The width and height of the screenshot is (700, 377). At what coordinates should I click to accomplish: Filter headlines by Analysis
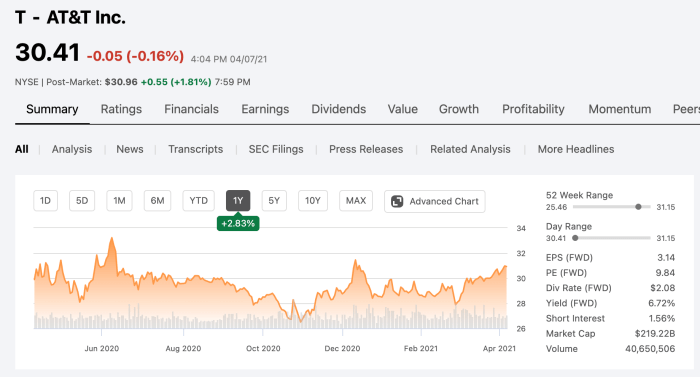pyautogui.click(x=72, y=149)
